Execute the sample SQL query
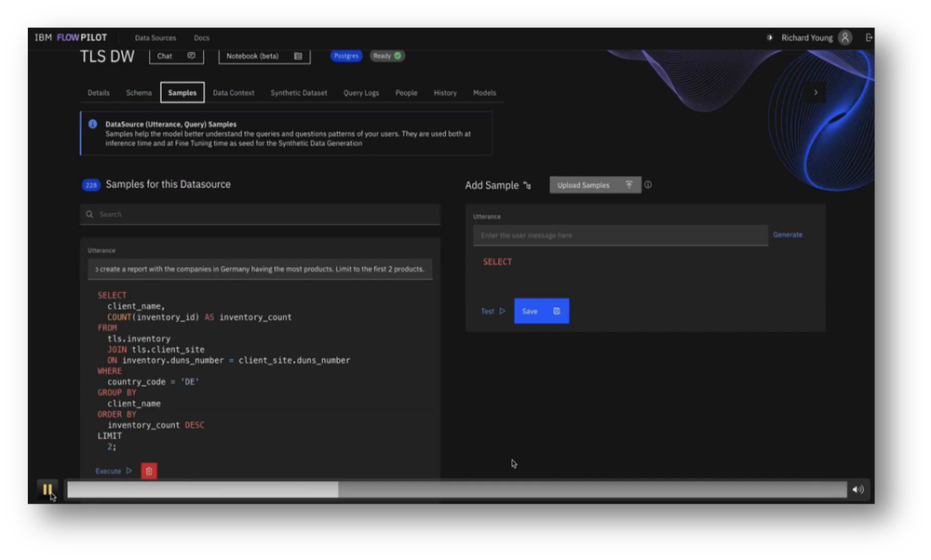931x560 pixels. (x=114, y=471)
